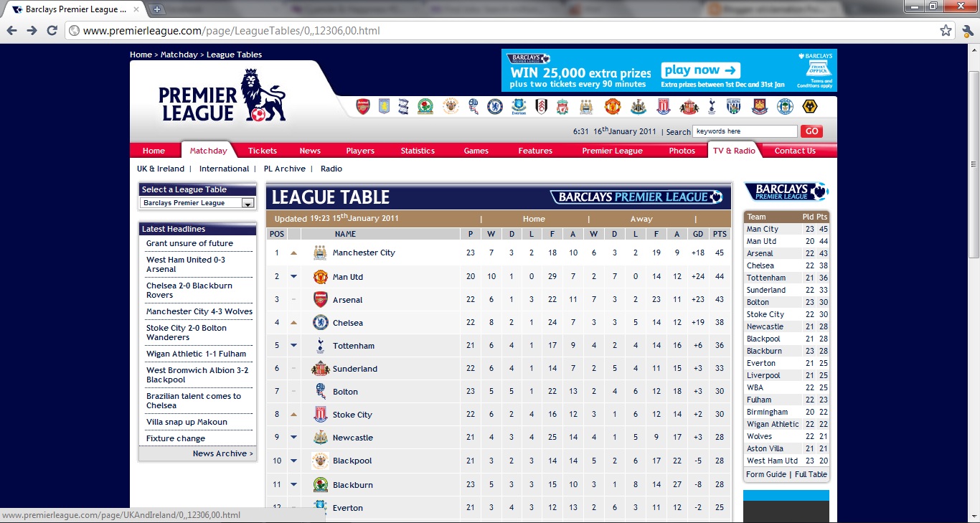Read the 'Grant unsure of future' headline

point(189,243)
